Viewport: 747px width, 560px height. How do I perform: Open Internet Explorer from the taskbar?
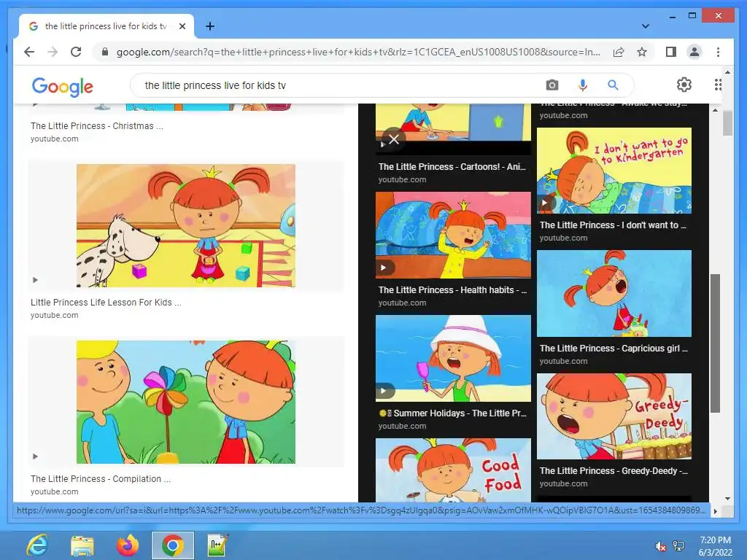(x=37, y=545)
